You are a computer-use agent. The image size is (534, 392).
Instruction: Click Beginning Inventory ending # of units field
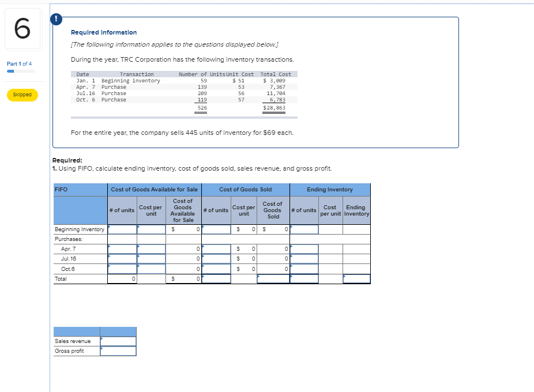(304, 229)
